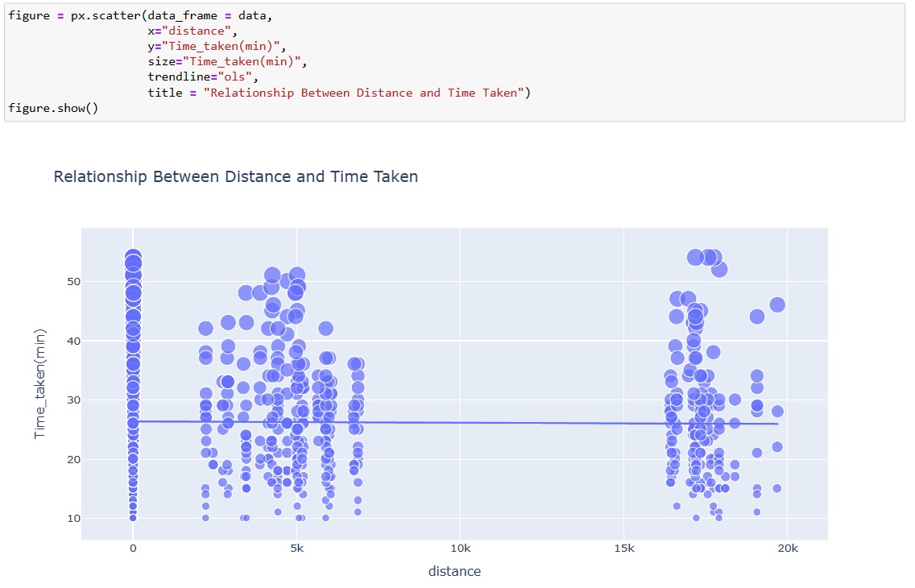Click the topmost bubble at distance 0
The height and width of the screenshot is (588, 915).
pyautogui.click(x=133, y=258)
